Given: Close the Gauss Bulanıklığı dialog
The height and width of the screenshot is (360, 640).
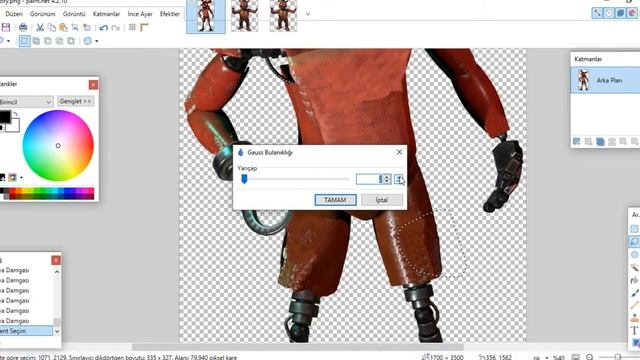Looking at the screenshot, I should click(399, 152).
